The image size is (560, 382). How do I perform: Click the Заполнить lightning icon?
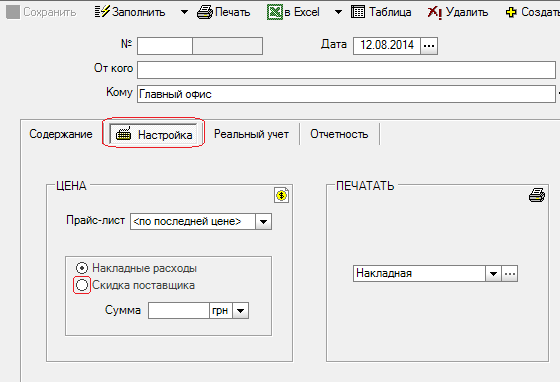[x=102, y=12]
